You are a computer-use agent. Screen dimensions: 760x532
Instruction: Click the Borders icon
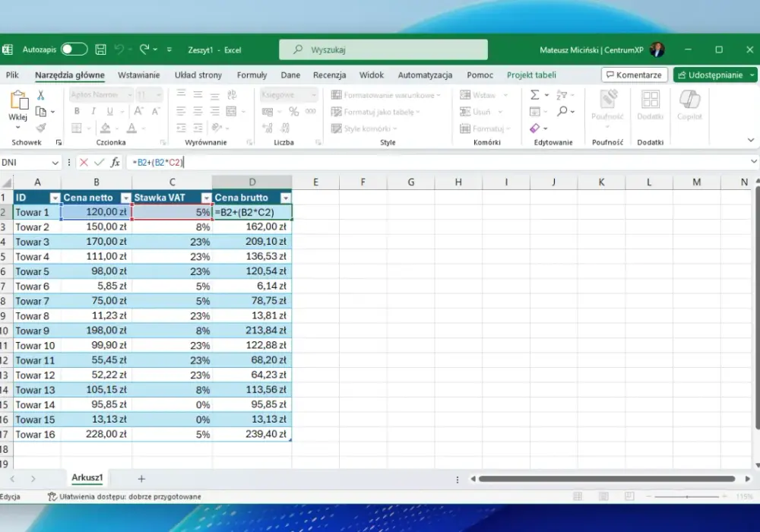click(77, 128)
